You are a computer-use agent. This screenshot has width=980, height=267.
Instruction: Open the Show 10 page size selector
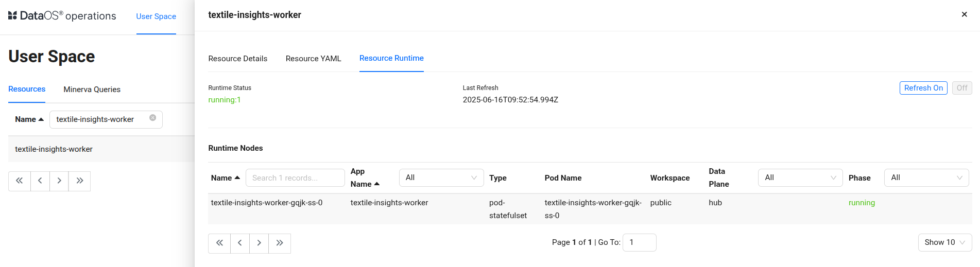point(944,242)
